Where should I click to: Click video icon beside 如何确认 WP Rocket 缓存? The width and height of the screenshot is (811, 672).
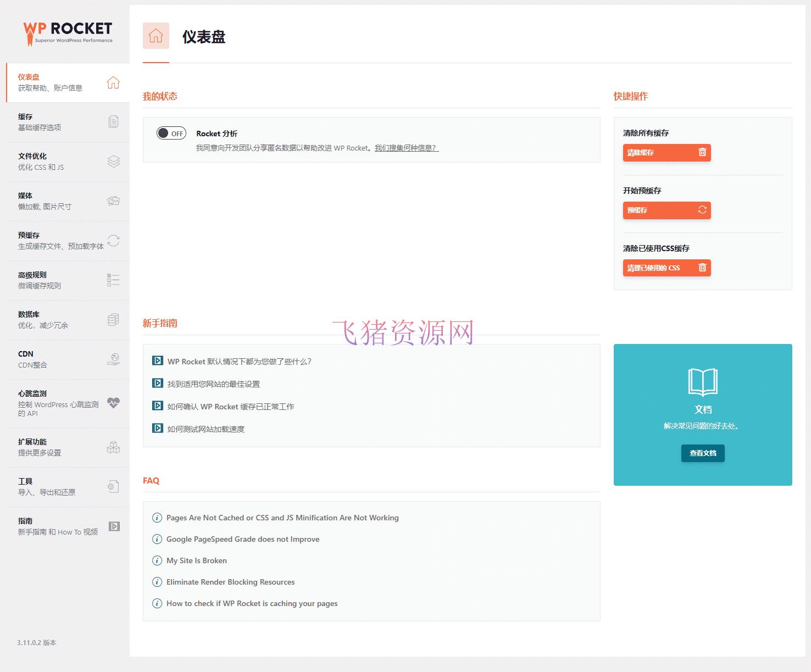click(158, 406)
